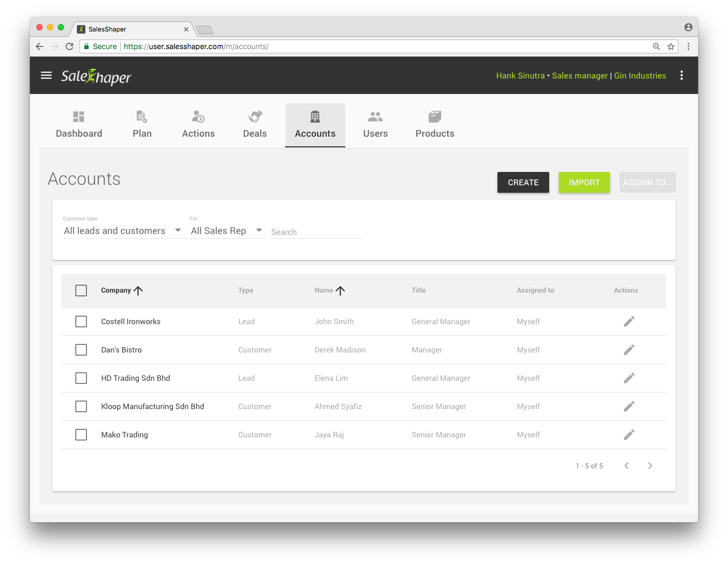Go to previous page of accounts
The width and height of the screenshot is (728, 565).
point(627,466)
